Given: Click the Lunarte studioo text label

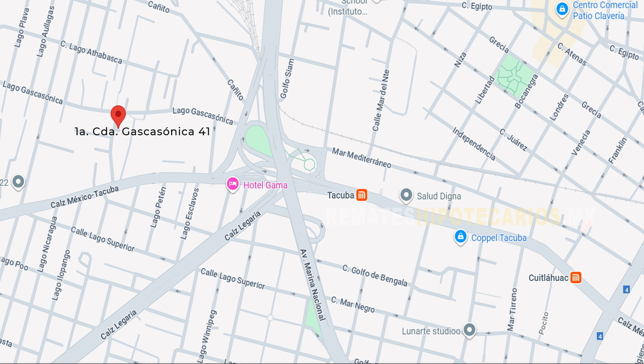Looking at the screenshot, I should pyautogui.click(x=431, y=331).
